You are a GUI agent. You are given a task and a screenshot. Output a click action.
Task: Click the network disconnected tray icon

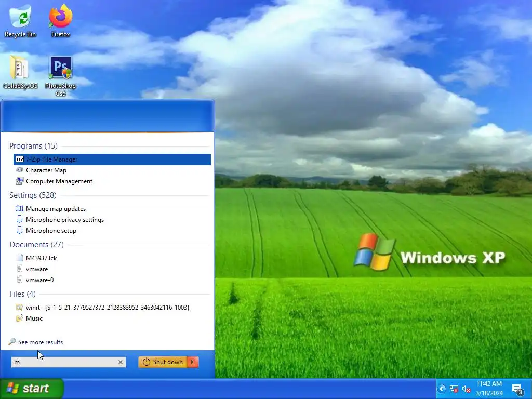coord(454,389)
